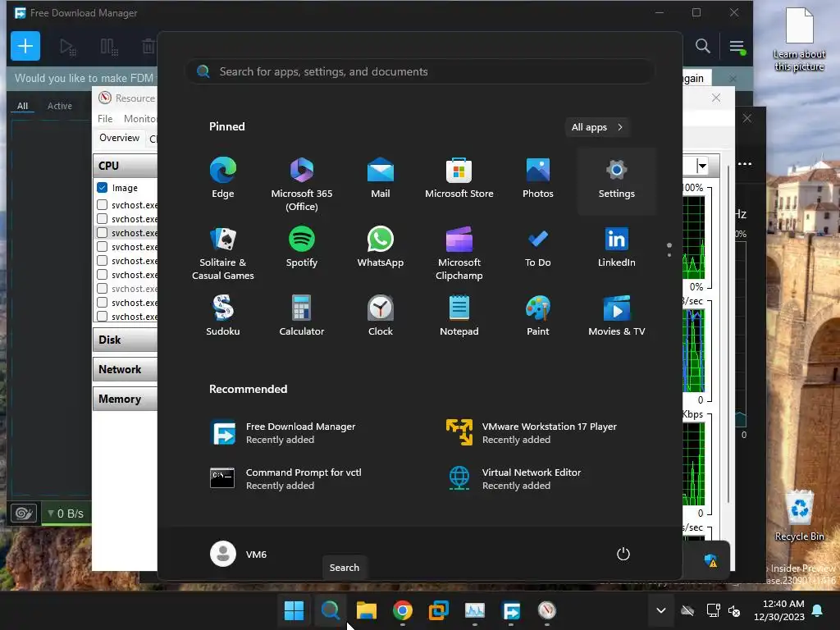Open the Mail app
Image resolution: width=840 pixels, height=630 pixels.
click(381, 178)
